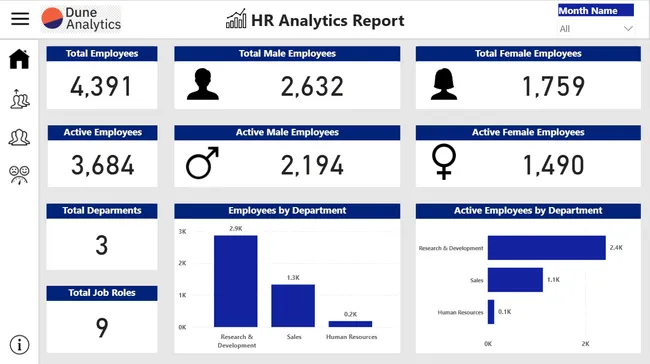This screenshot has width=650, height=364.
Task: Click the Active Employees value 3,684
Action: pyautogui.click(x=102, y=165)
